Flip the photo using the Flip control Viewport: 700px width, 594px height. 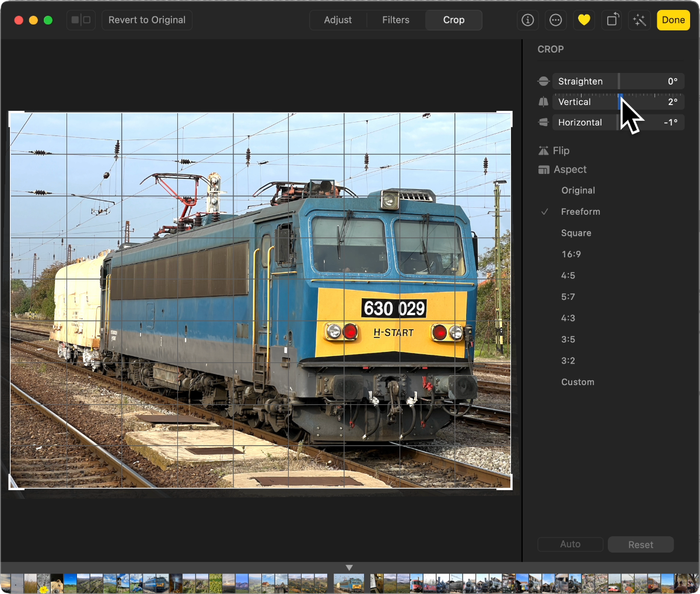554,151
